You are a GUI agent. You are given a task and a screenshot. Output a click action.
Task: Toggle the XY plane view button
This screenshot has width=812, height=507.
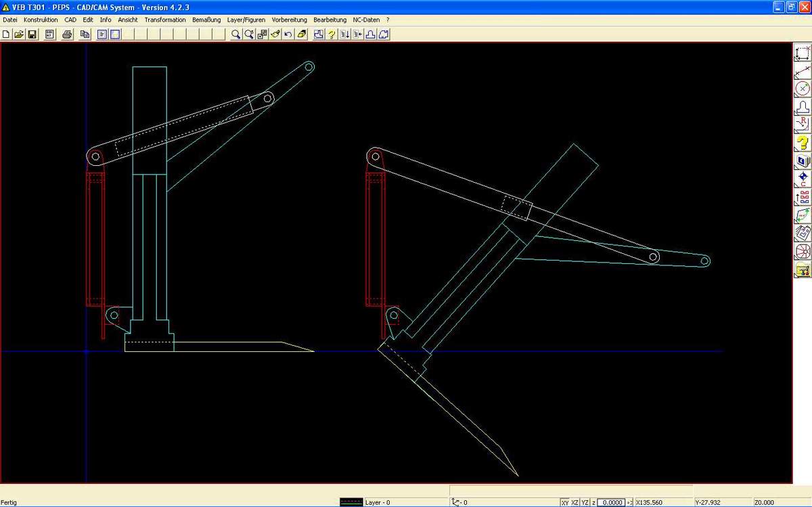click(565, 503)
